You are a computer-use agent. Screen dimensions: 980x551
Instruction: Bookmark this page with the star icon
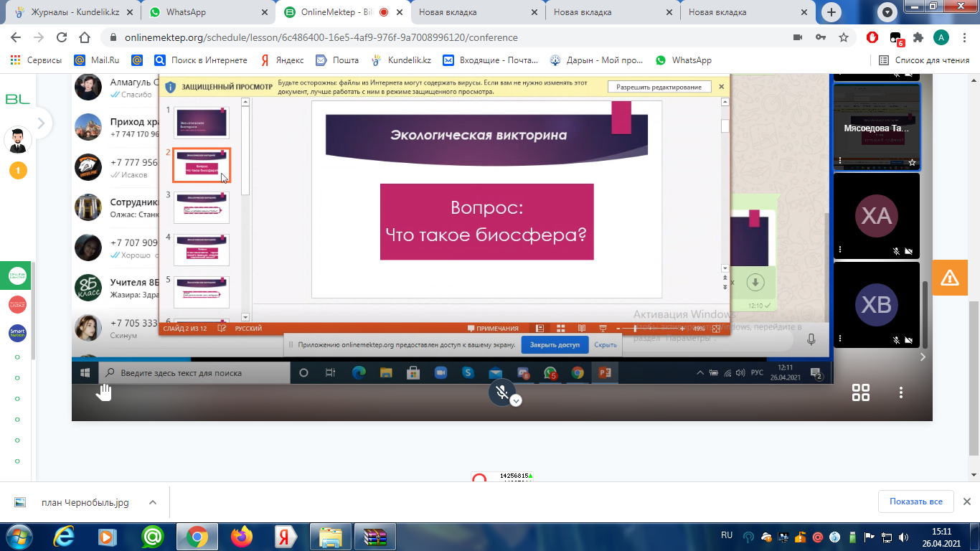coord(844,37)
